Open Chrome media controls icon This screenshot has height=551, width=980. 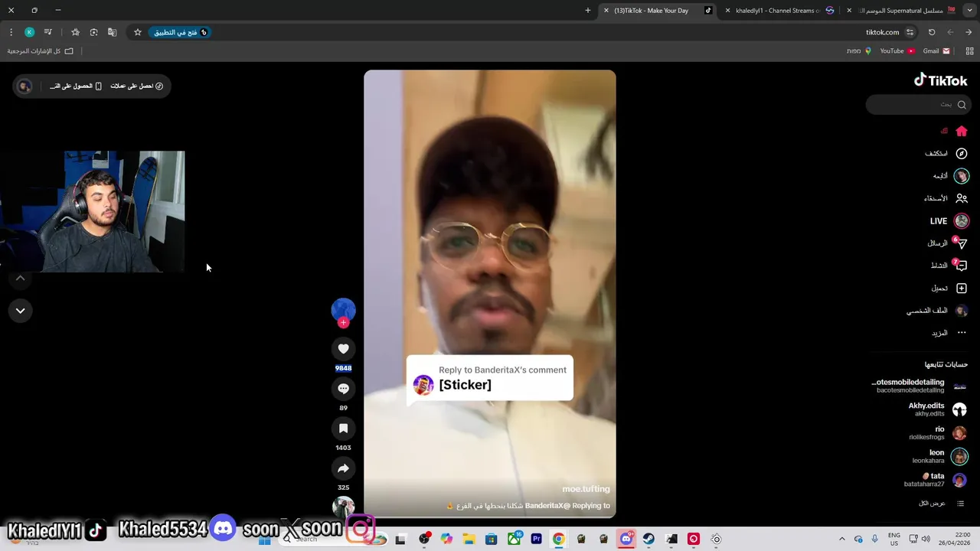pos(48,32)
